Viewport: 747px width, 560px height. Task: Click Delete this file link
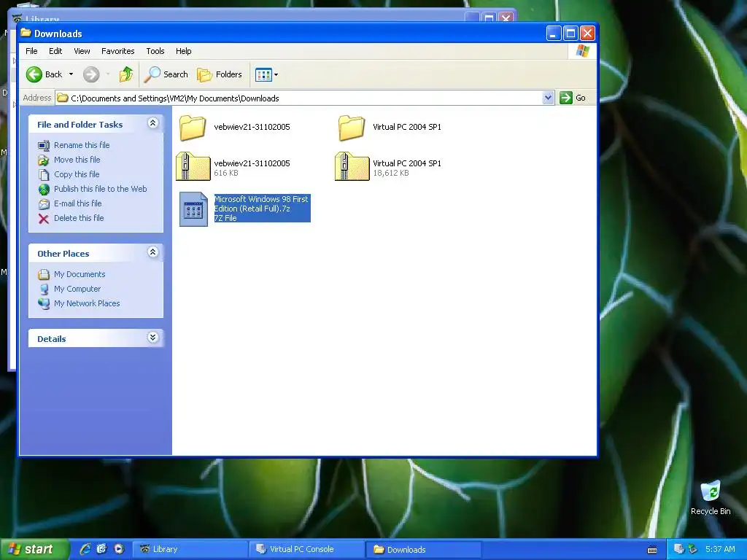(79, 218)
